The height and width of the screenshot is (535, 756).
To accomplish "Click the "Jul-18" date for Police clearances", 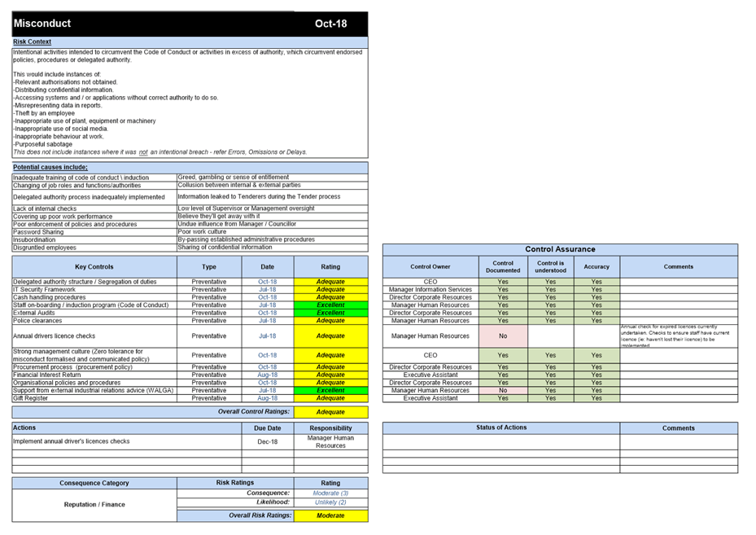I will point(268,320).
